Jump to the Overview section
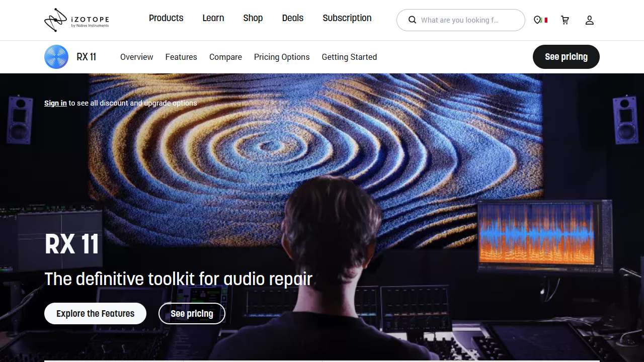Image resolution: width=644 pixels, height=362 pixels. [137, 57]
